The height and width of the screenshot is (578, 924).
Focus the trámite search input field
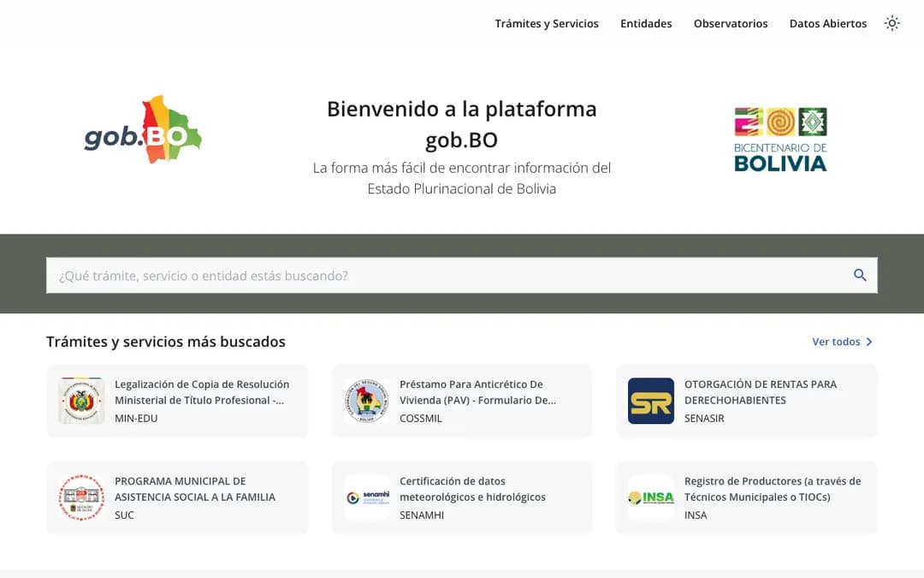point(462,276)
